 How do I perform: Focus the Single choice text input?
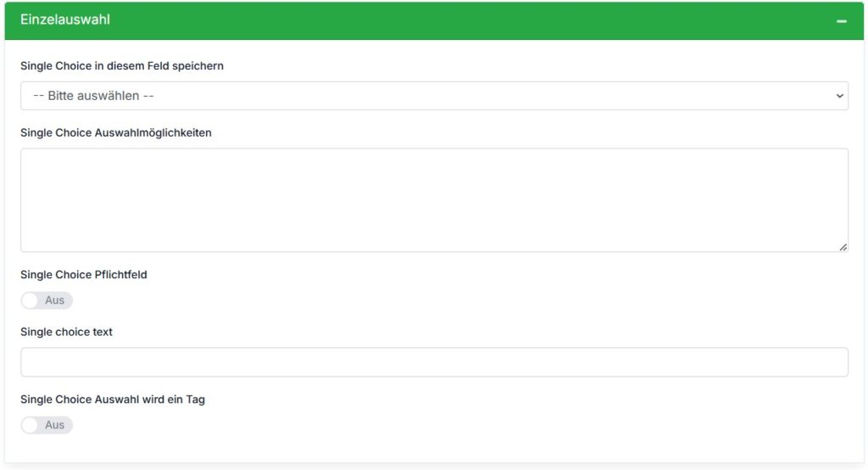click(x=434, y=362)
